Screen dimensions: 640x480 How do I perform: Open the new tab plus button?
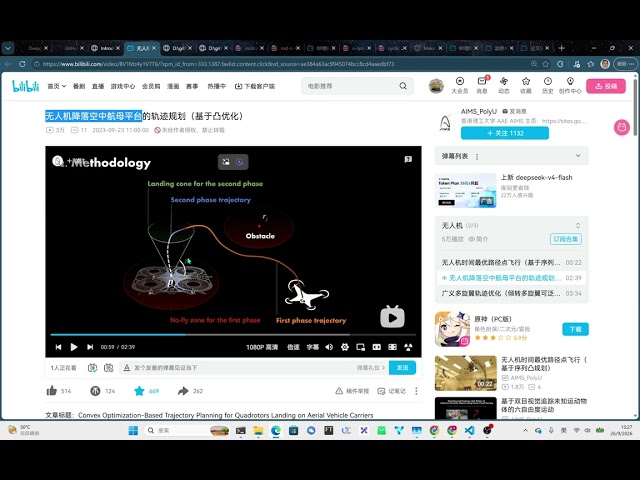coord(561,48)
